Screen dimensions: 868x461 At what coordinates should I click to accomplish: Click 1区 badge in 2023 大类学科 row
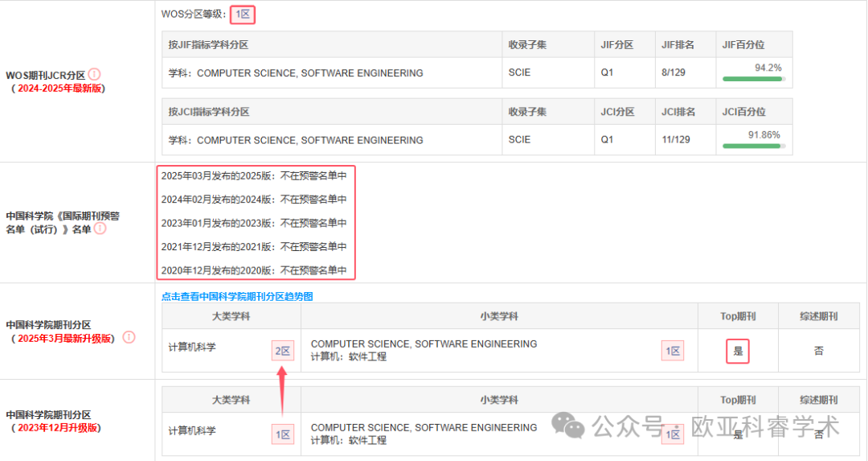[x=282, y=435]
